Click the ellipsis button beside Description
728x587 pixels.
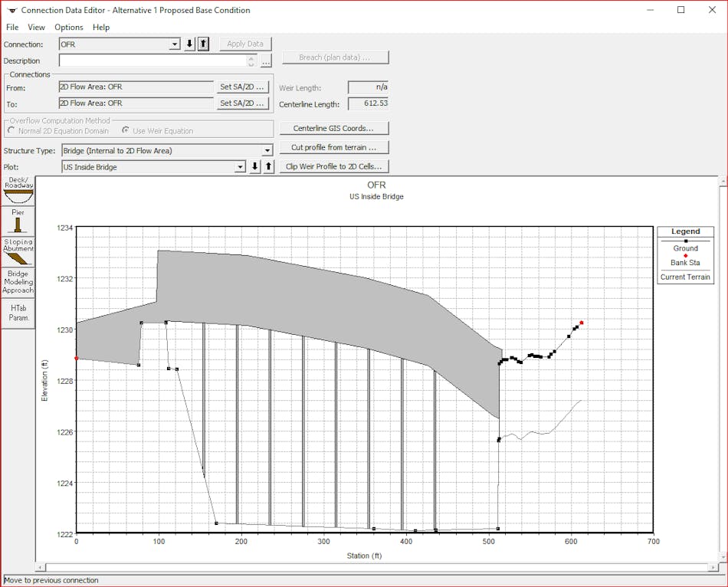coord(265,61)
